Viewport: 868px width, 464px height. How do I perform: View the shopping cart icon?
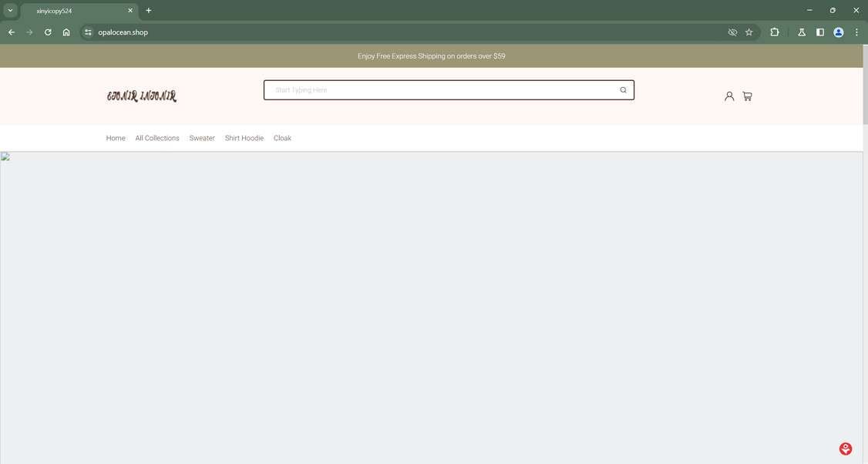tap(746, 96)
